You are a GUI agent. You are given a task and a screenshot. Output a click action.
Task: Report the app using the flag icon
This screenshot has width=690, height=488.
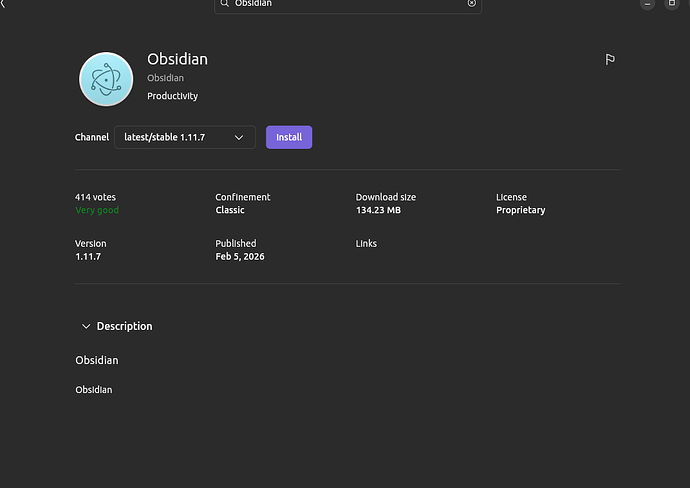pyautogui.click(x=610, y=60)
